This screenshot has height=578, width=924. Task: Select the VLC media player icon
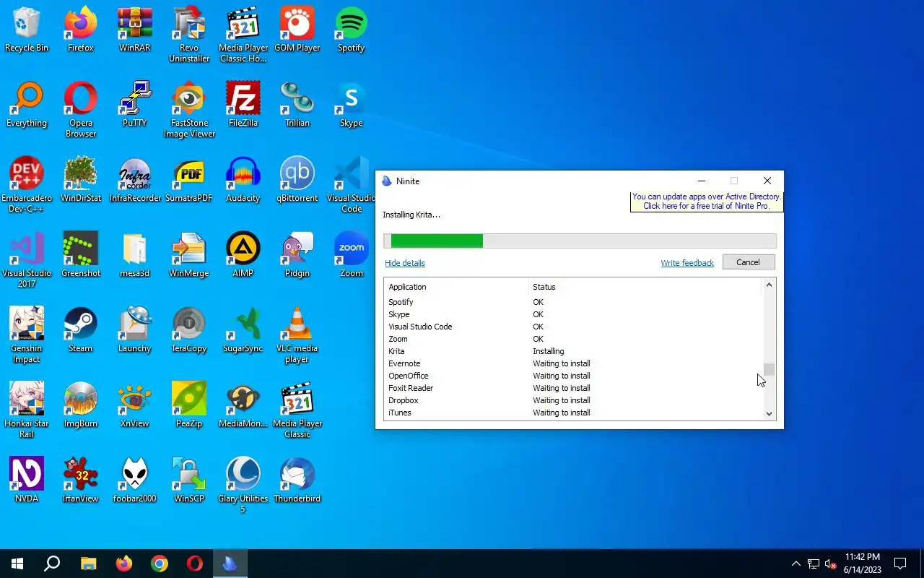(297, 335)
